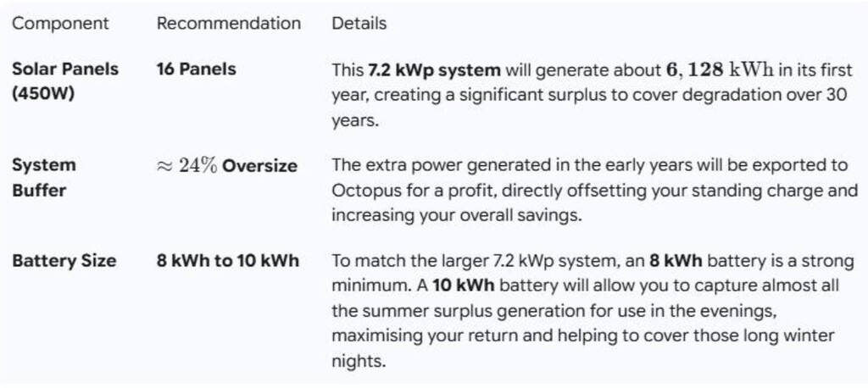Select the Battery Size row label
Image resolution: width=868 pixels, height=388 pixels.
coord(64,261)
